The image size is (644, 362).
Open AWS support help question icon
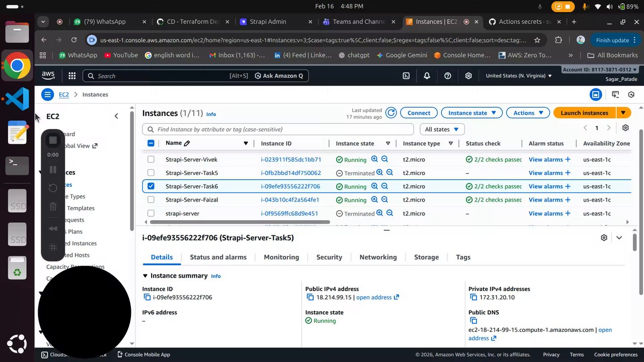coord(448,76)
